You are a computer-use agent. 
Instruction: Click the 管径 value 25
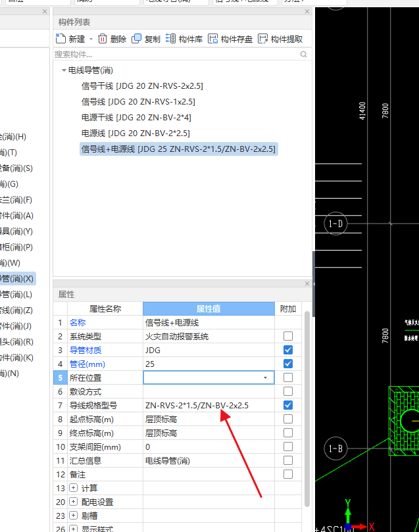coord(209,364)
